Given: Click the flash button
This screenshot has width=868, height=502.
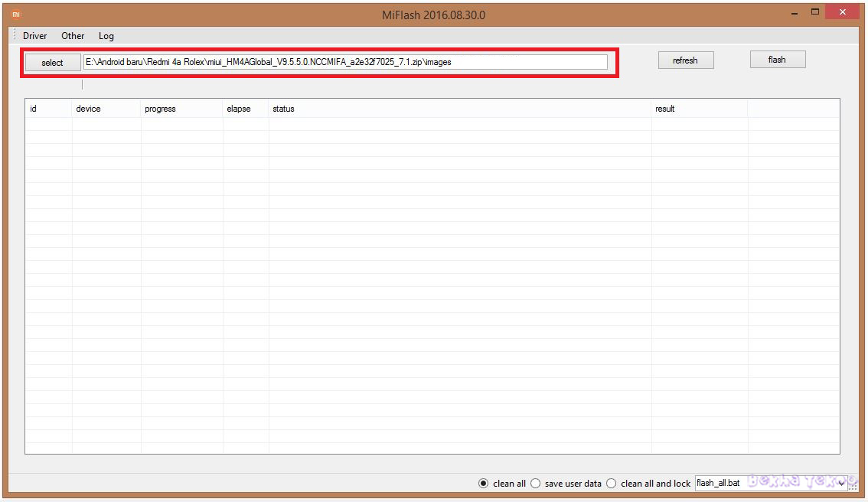Looking at the screenshot, I should point(777,60).
